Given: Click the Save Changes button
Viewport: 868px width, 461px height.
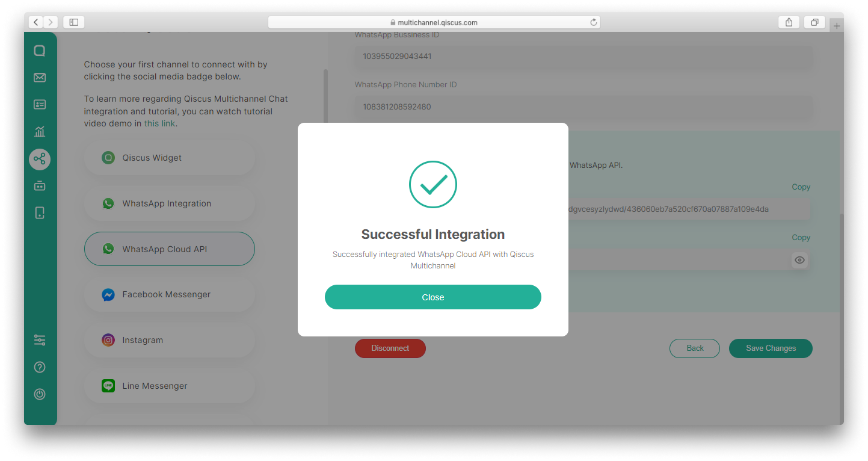Looking at the screenshot, I should (x=771, y=348).
